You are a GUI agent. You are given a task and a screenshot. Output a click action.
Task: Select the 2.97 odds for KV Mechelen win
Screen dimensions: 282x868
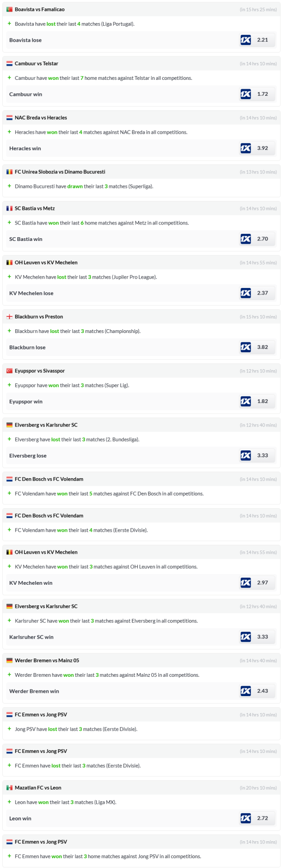coord(263,583)
